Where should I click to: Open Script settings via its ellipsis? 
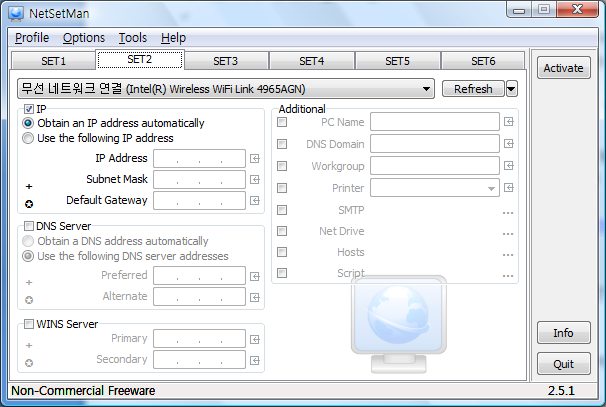coord(508,276)
